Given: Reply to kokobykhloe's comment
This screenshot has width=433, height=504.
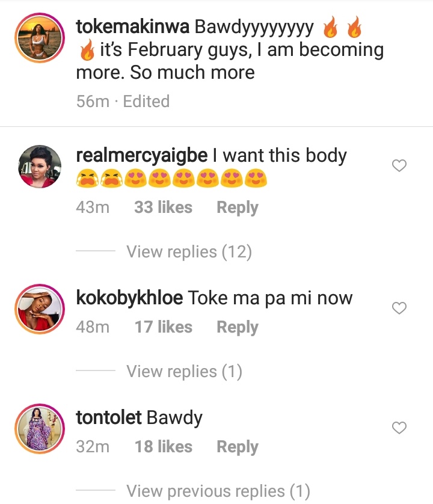Looking at the screenshot, I should point(237,327).
